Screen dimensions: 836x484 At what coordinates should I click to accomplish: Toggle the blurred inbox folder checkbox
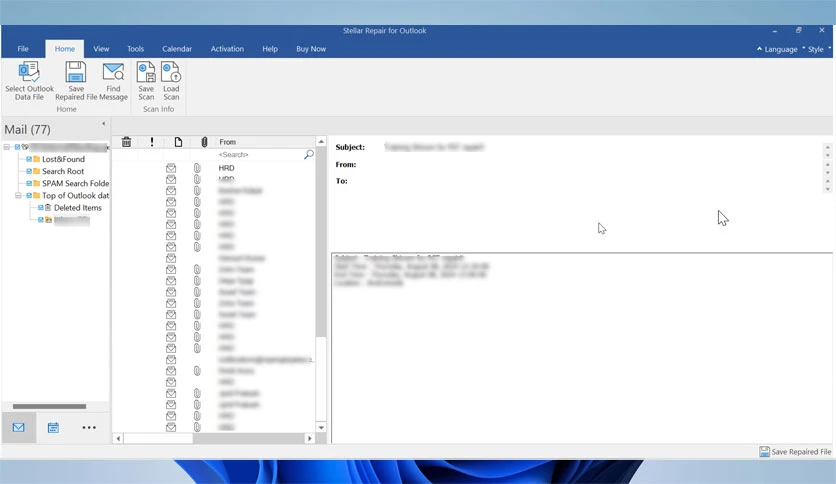(x=41, y=220)
